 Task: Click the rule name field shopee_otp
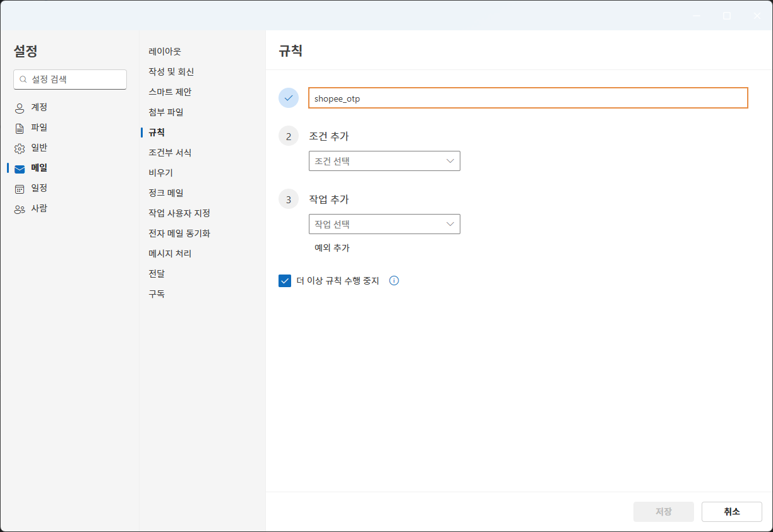pyautogui.click(x=527, y=98)
